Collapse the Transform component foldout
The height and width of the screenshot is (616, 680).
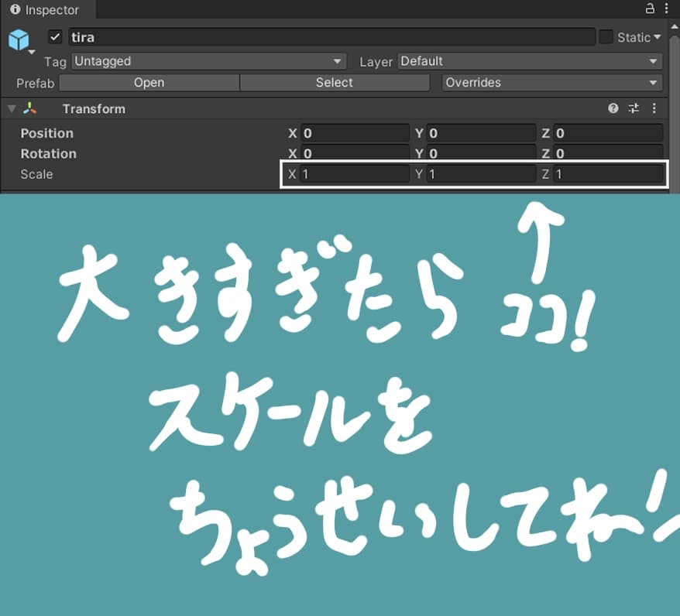point(12,108)
